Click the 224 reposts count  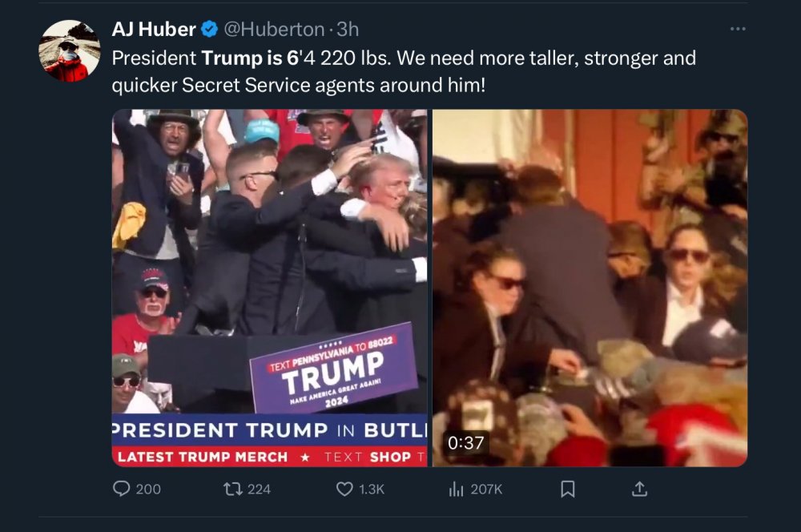259,490
